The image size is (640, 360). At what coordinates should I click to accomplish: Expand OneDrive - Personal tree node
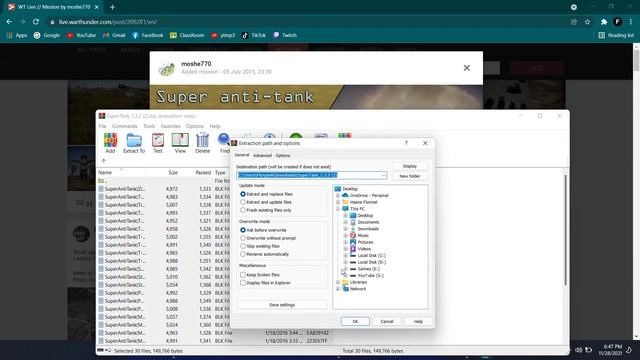tap(338, 196)
